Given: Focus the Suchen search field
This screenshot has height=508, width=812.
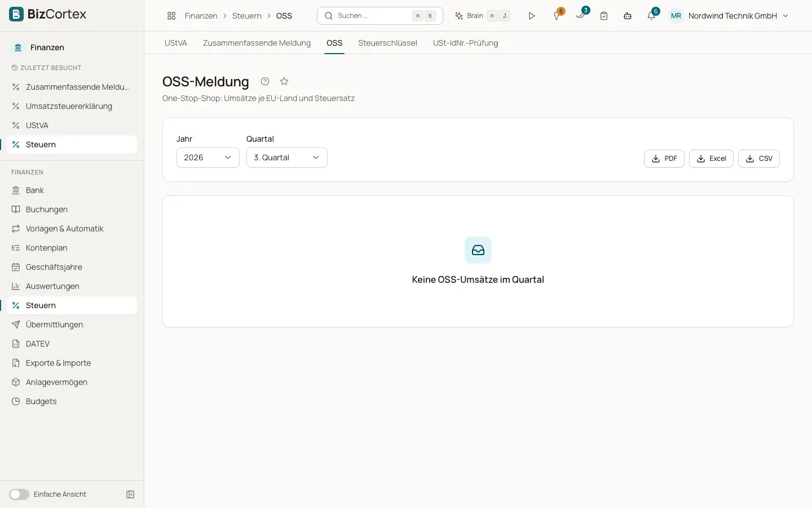Looking at the screenshot, I should coord(380,16).
